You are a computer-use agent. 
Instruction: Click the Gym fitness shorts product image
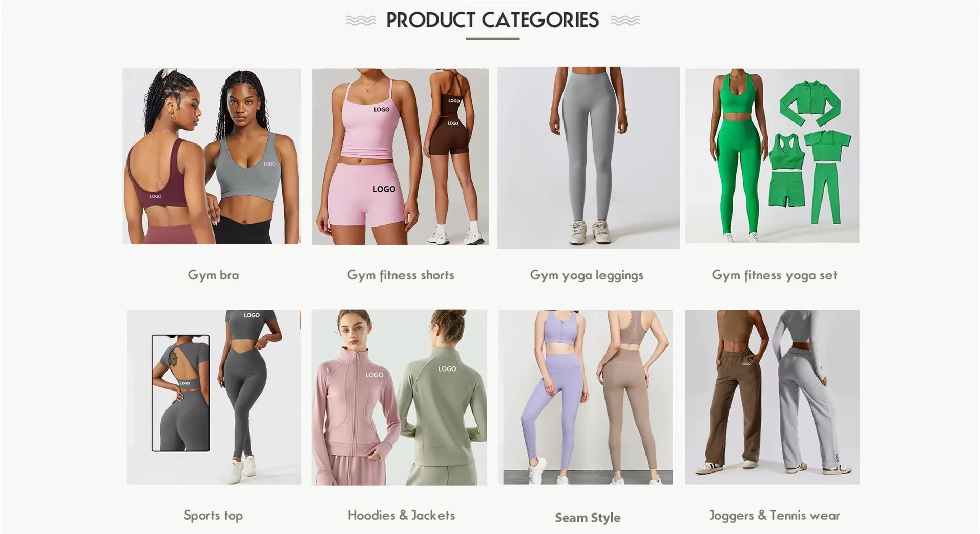(401, 156)
